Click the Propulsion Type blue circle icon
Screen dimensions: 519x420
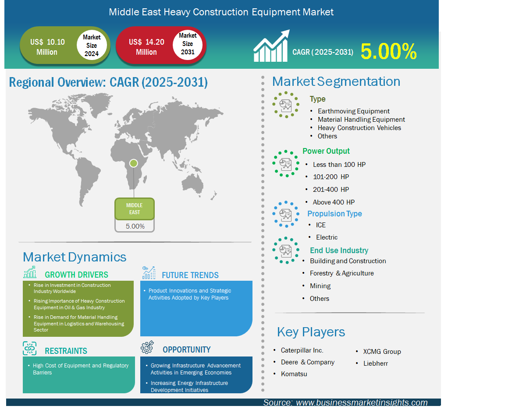[286, 214]
